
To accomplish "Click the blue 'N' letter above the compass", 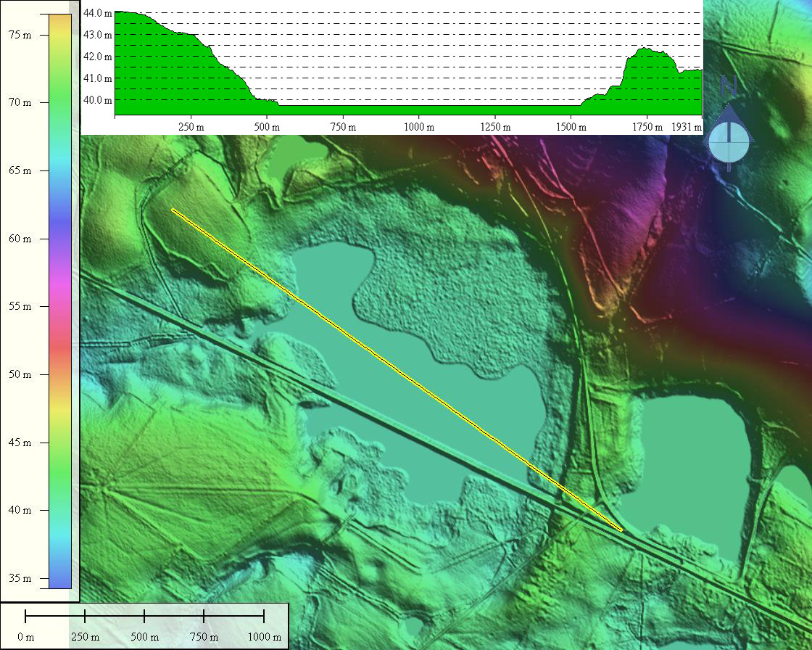I will (729, 87).
